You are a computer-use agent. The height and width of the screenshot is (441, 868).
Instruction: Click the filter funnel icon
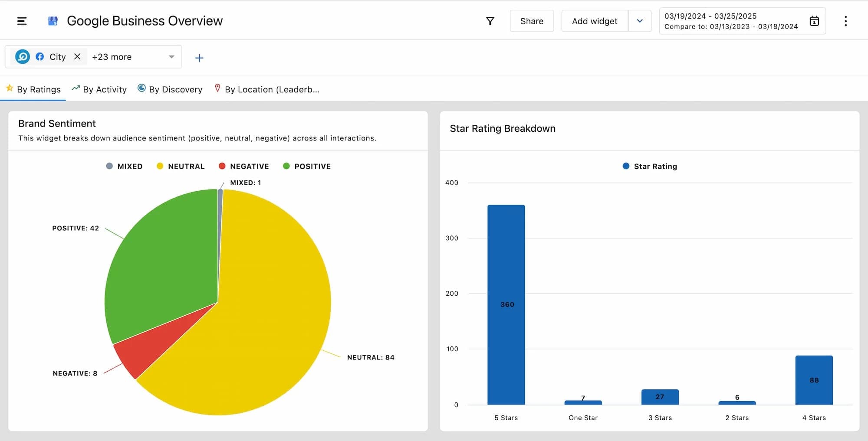point(490,20)
